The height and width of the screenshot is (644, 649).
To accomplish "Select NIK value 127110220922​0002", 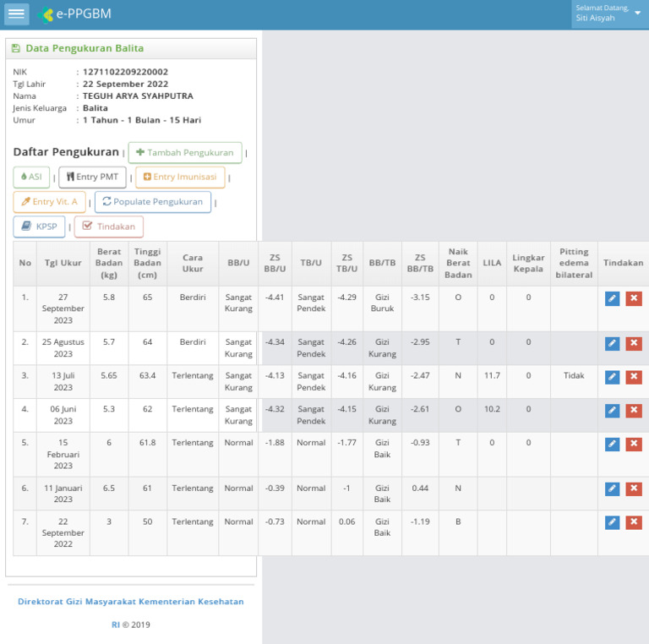I will tap(125, 72).
